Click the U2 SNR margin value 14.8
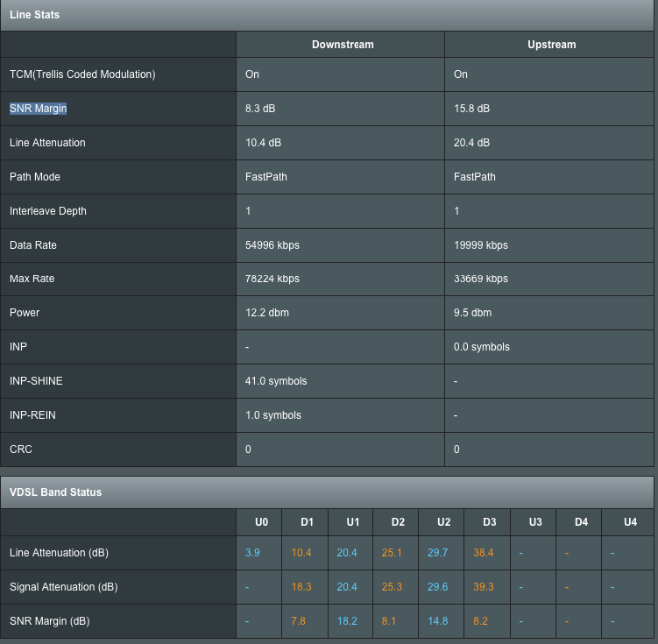The width and height of the screenshot is (658, 644). pos(438,621)
